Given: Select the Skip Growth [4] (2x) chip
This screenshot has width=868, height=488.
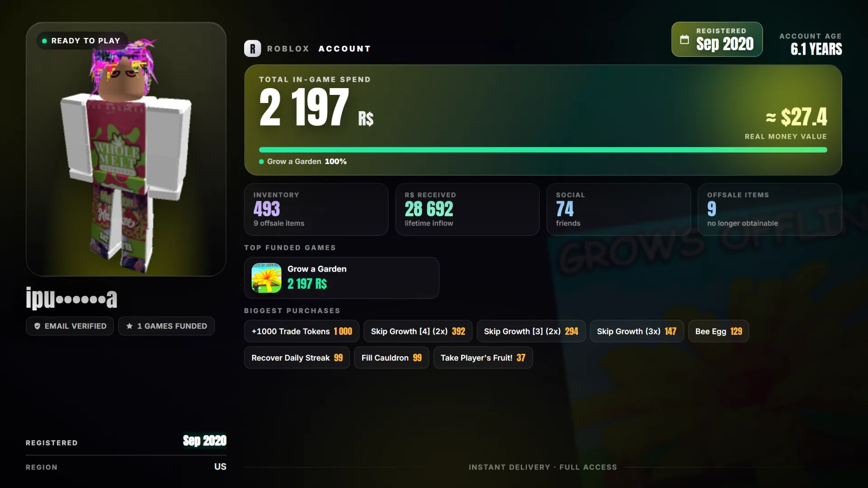Looking at the screenshot, I should [418, 331].
